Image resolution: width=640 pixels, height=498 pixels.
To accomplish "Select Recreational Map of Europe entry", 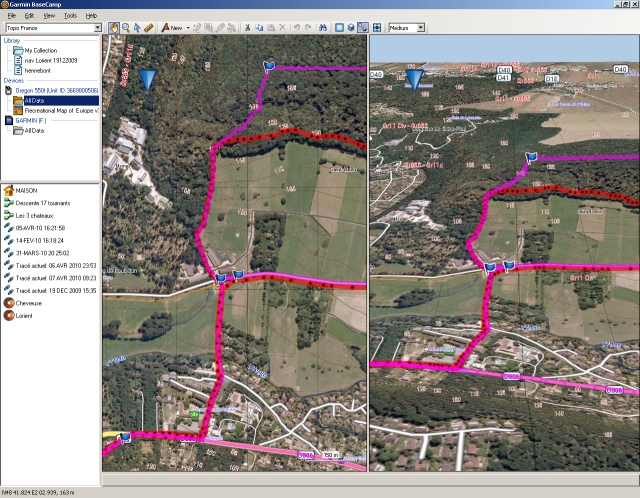I will [x=62, y=111].
